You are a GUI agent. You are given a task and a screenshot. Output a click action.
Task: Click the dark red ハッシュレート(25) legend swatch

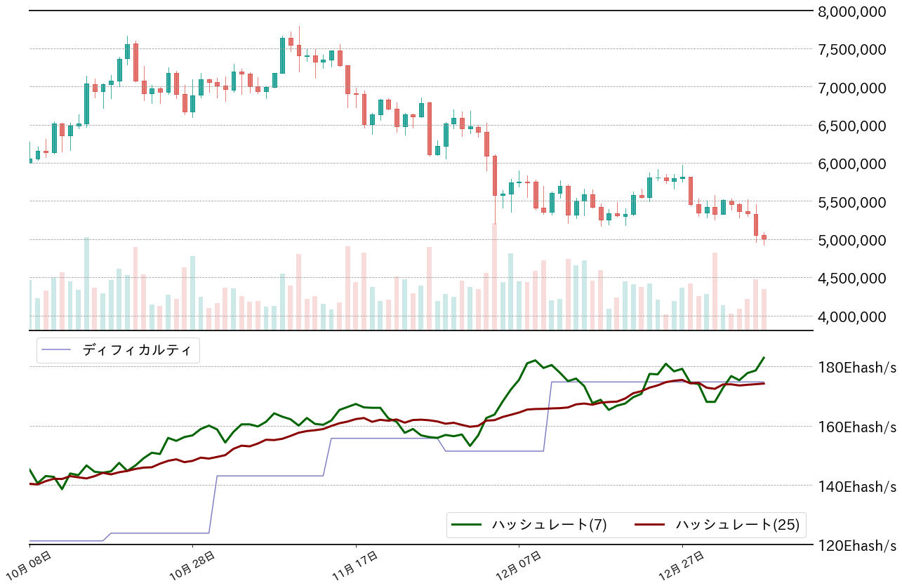pos(650,525)
